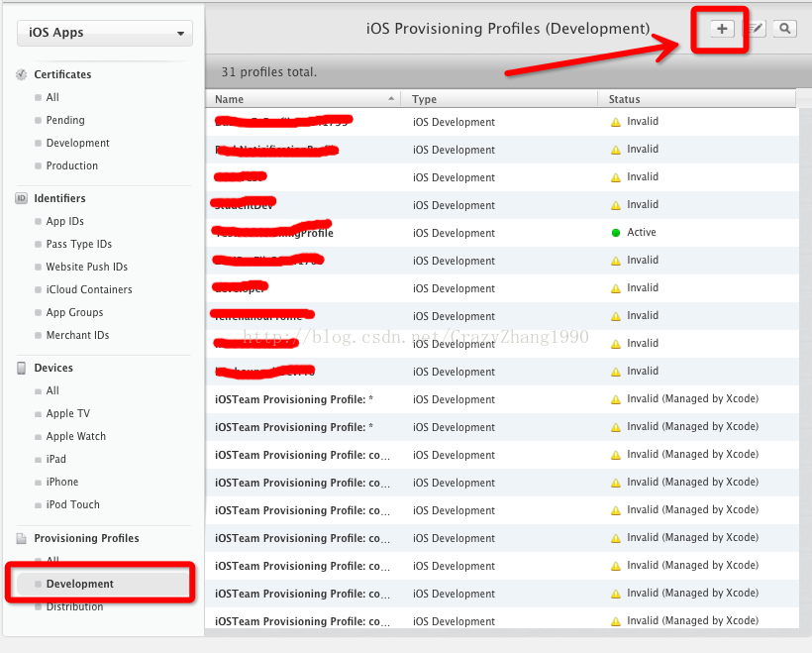Viewport: 812px width, 653px height.
Task: Open App IDs in sidebar
Action: [x=64, y=221]
